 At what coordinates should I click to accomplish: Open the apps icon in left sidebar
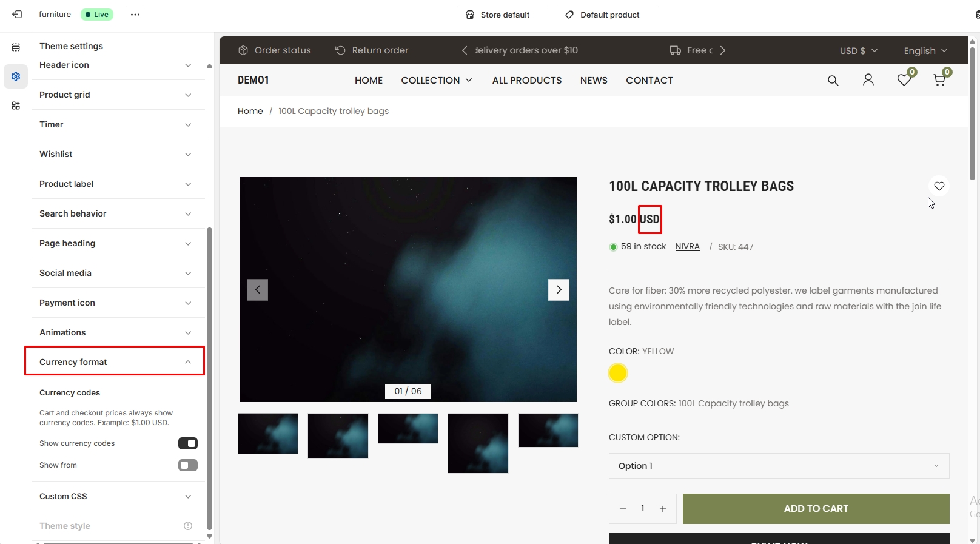pyautogui.click(x=16, y=106)
